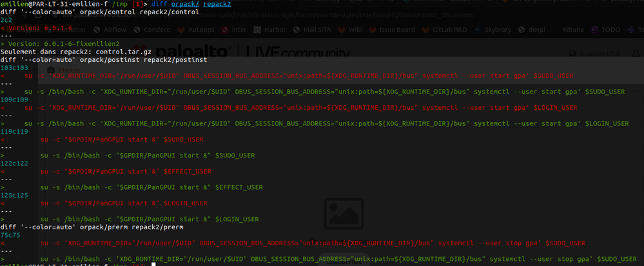Screen dimensions: 644x266
Task: Open the Airflow bookmark in the browser
Action: coord(110,30)
